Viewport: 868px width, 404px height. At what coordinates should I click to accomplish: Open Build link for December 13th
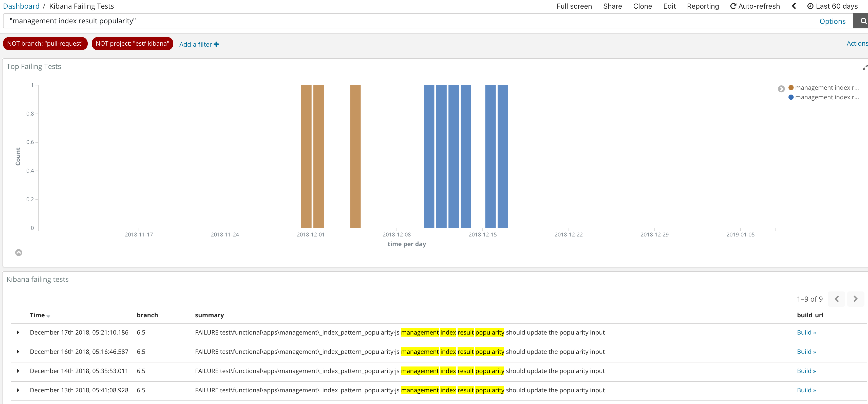pyautogui.click(x=806, y=390)
